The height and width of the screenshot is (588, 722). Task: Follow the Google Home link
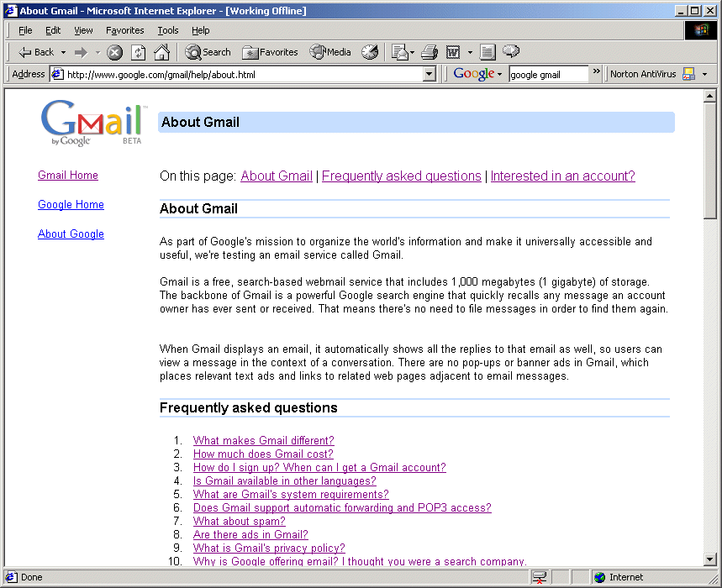coord(71,205)
